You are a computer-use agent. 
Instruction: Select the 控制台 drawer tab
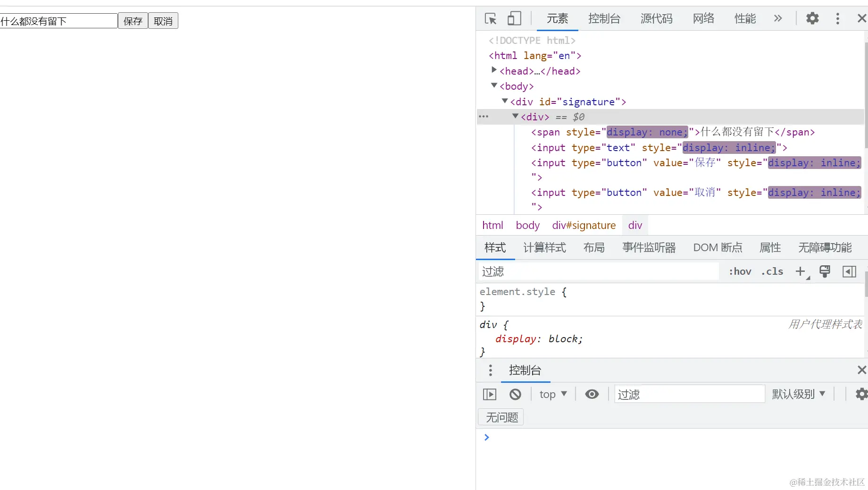[525, 370]
